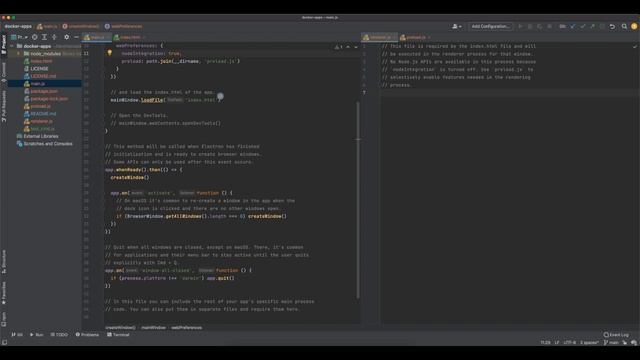The width and height of the screenshot is (640, 360).
Task: Click the undo/rollback arrow icon in toolbar
Action: [612, 27]
